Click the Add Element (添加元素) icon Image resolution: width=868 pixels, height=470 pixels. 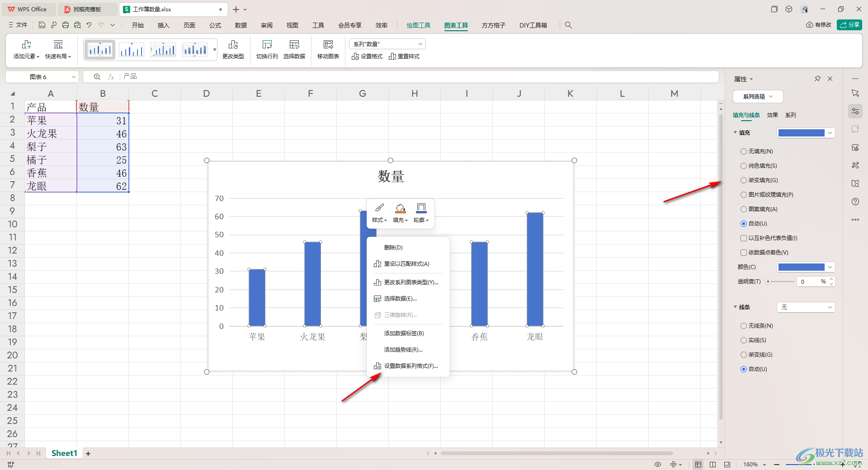pyautogui.click(x=26, y=44)
